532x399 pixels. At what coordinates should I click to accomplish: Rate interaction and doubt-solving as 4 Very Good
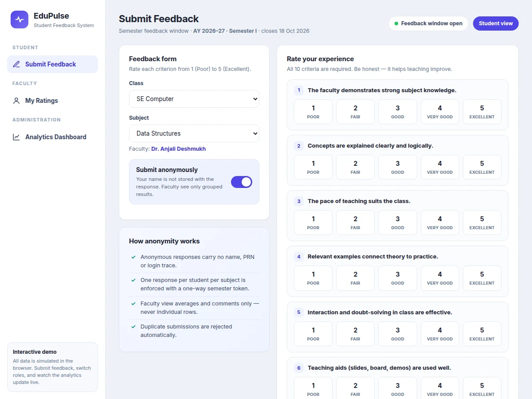pos(440,334)
